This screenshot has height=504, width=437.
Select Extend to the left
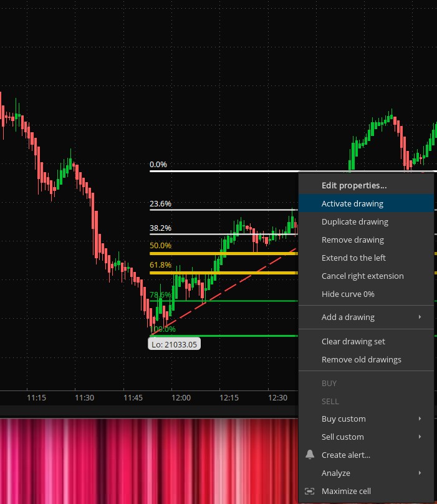[366, 258]
